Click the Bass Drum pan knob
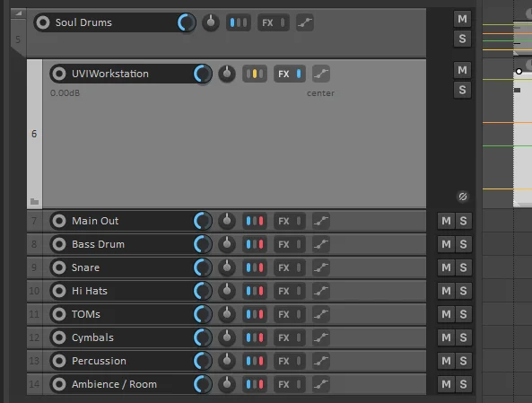The width and height of the screenshot is (532, 403). [x=227, y=244]
